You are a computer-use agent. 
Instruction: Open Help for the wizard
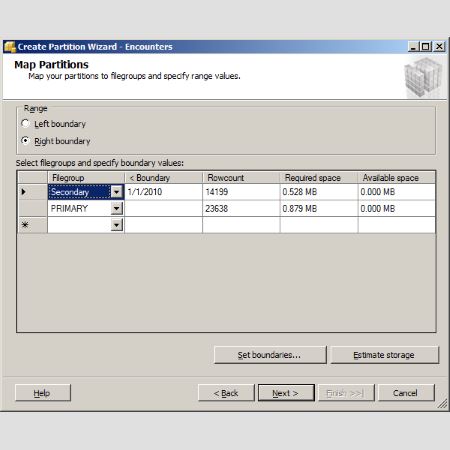(43, 393)
